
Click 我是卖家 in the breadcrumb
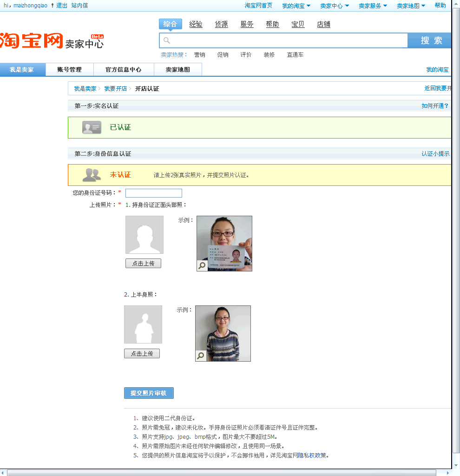pyautogui.click(x=85, y=89)
